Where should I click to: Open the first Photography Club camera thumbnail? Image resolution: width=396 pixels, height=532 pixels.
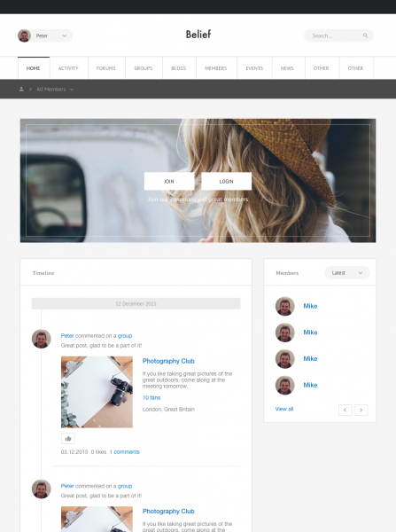pyautogui.click(x=97, y=392)
